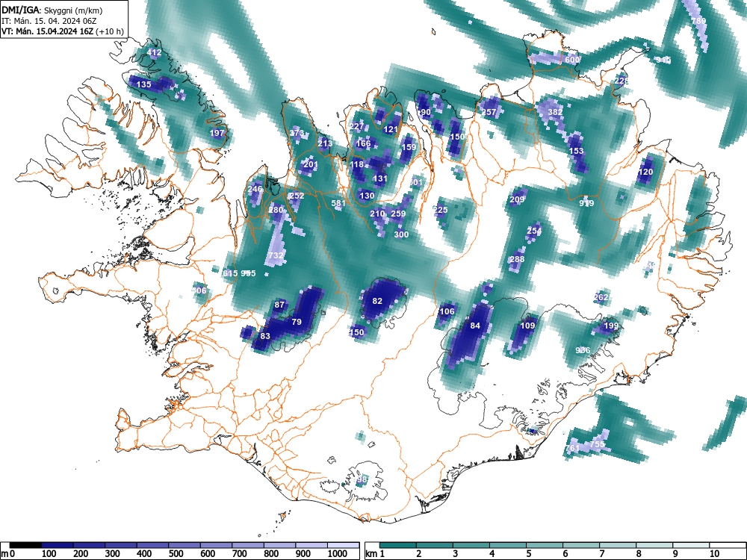Select the visibility reading 246
Viewport: 747px width, 560px height.
click(255, 189)
